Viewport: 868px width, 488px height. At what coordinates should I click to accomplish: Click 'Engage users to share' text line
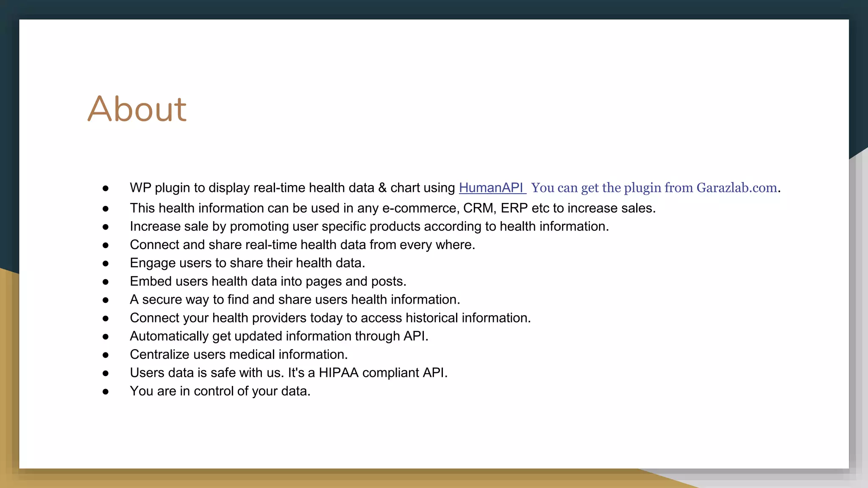pyautogui.click(x=247, y=263)
